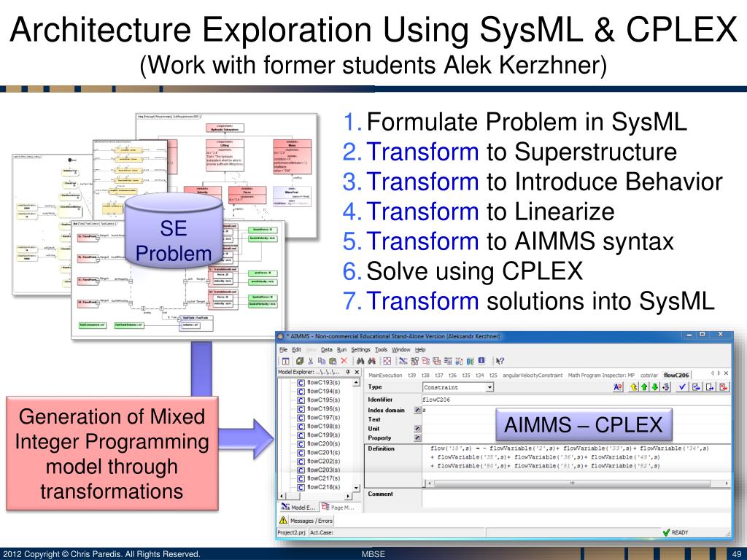Click the tree locate icon beside green arrows
This screenshot has width=747, height=560.
pyautogui.click(x=666, y=387)
